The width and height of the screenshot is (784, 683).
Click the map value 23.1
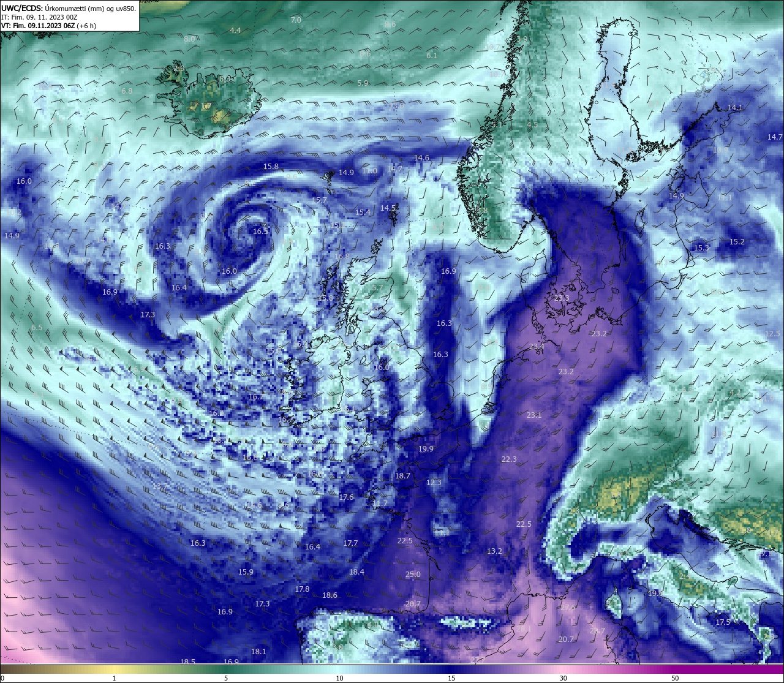coord(534,415)
